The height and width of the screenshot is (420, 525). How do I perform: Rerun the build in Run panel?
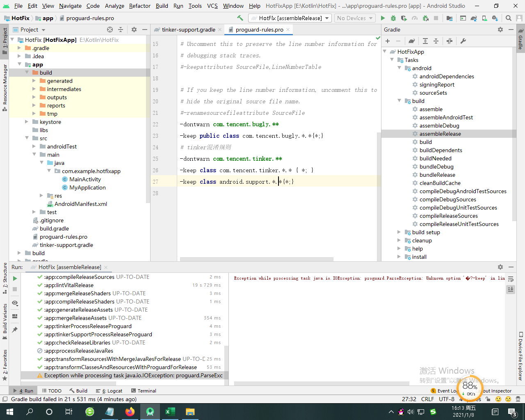15,278
